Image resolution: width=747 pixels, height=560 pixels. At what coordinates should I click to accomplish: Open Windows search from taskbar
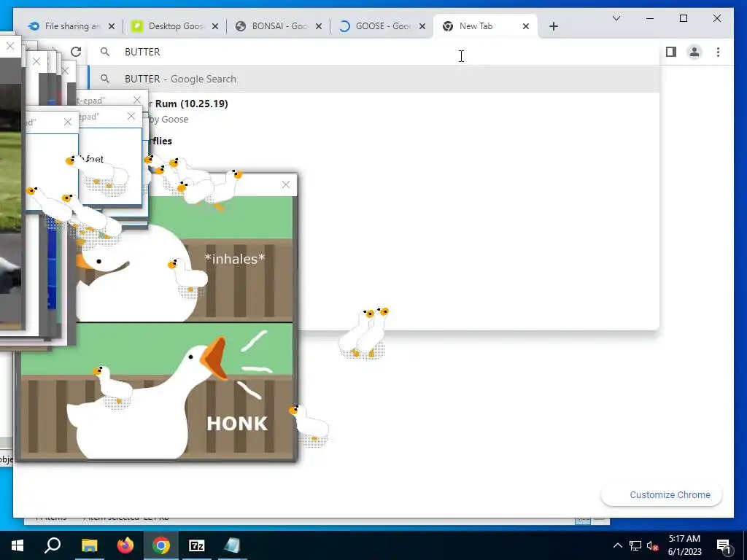click(53, 545)
